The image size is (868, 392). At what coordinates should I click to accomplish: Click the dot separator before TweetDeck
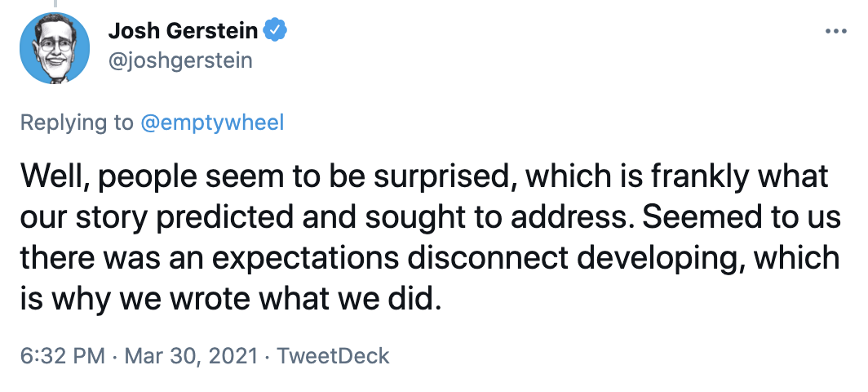268,357
